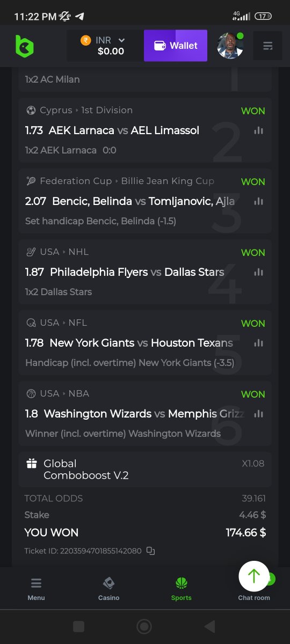Tap the green BC.Game logo
Viewport: 290px width, 644px height.
[x=24, y=46]
